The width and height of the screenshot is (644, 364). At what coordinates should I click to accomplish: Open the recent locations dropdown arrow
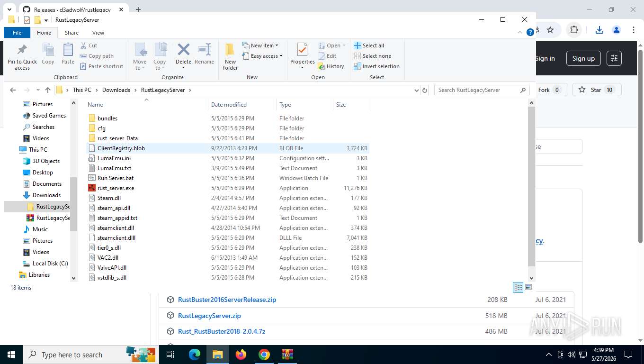(x=38, y=90)
